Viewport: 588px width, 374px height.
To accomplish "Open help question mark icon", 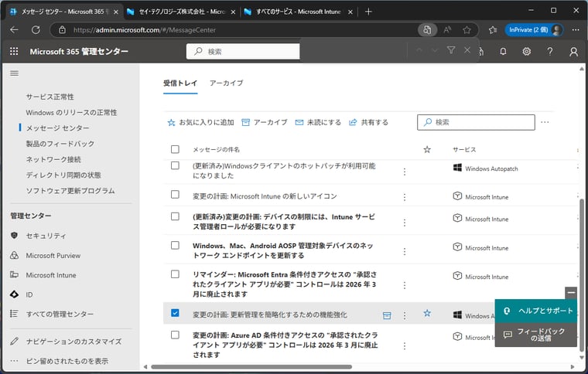I will click(x=550, y=51).
